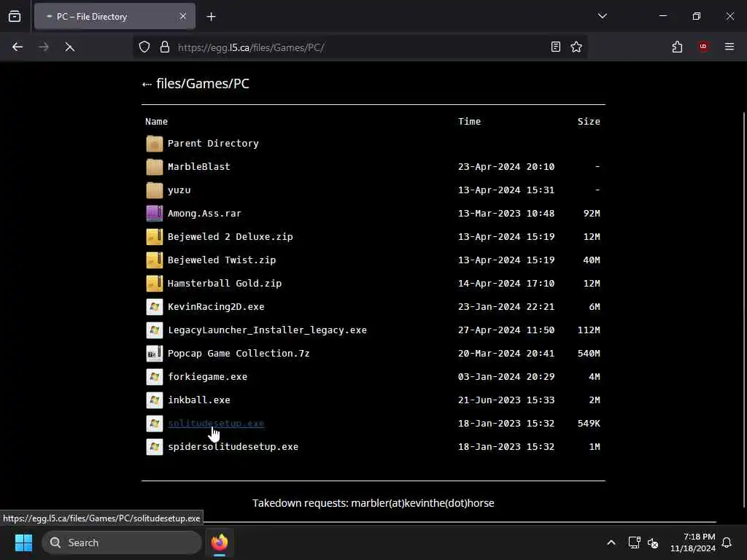Click the Time column header

click(x=469, y=122)
